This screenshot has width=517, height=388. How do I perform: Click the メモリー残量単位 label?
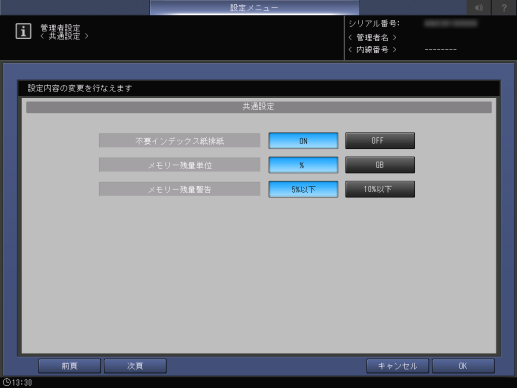pos(179,165)
